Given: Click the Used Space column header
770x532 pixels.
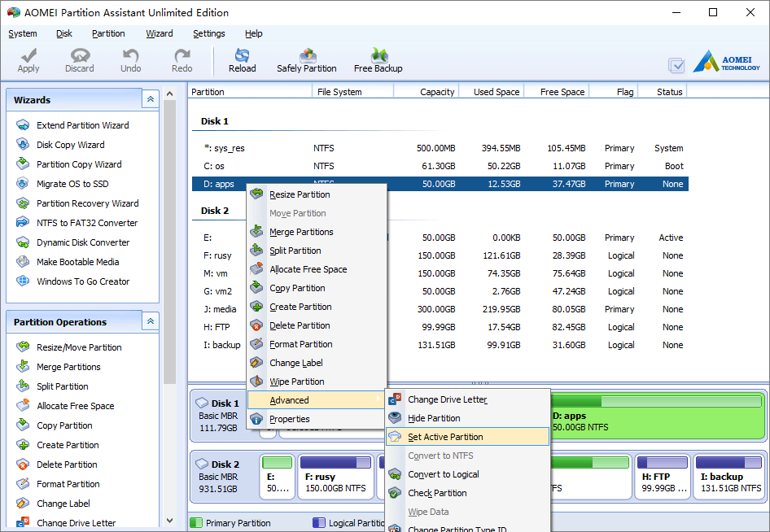Looking at the screenshot, I should point(492,92).
